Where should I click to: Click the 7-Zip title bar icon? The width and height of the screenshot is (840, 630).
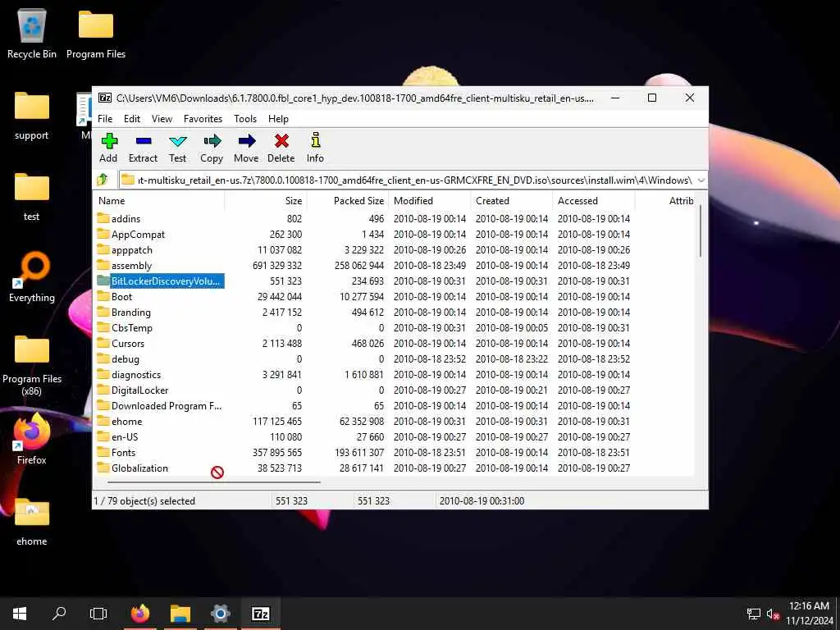105,98
